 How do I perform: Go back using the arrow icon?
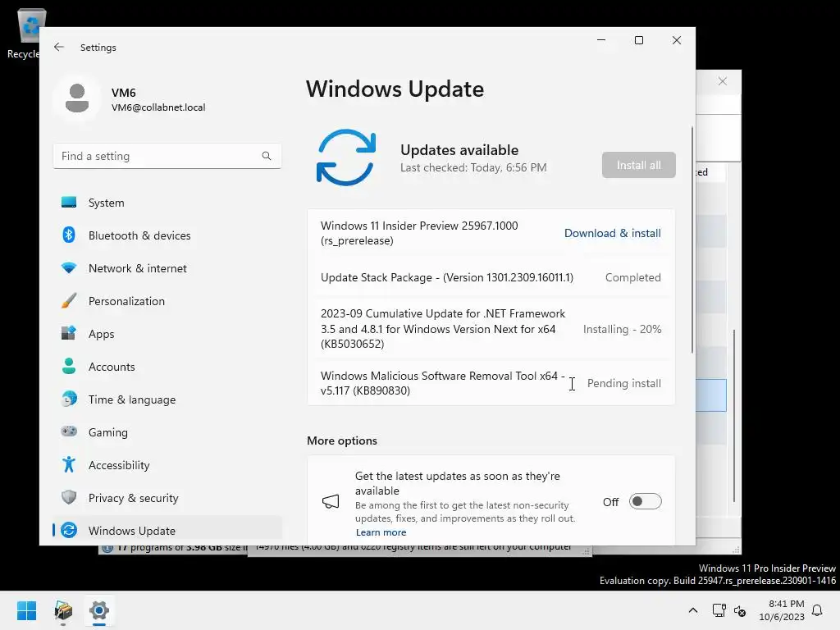pos(59,47)
